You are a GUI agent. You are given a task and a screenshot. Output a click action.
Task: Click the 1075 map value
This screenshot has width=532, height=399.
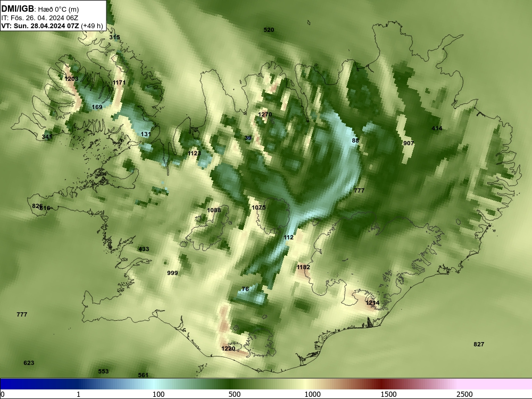[259, 207]
